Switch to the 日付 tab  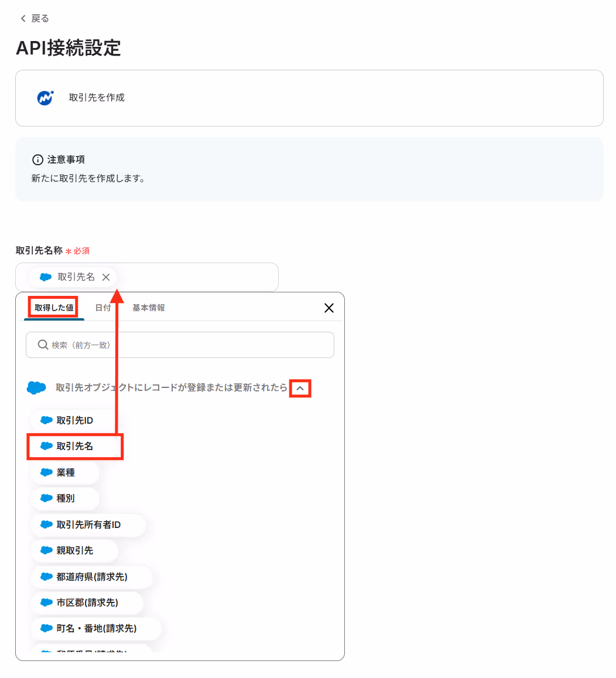103,308
